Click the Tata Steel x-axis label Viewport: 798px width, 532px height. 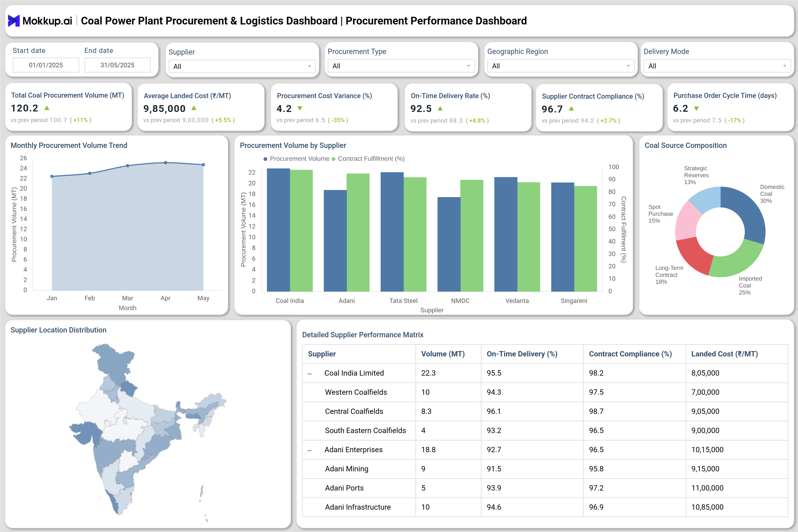[x=404, y=301]
